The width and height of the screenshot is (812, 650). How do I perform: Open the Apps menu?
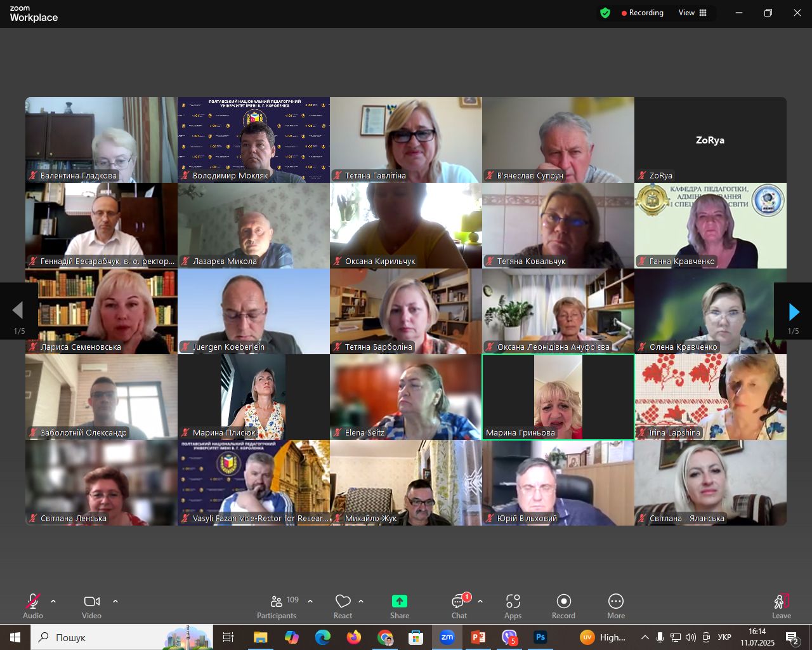pyautogui.click(x=513, y=606)
